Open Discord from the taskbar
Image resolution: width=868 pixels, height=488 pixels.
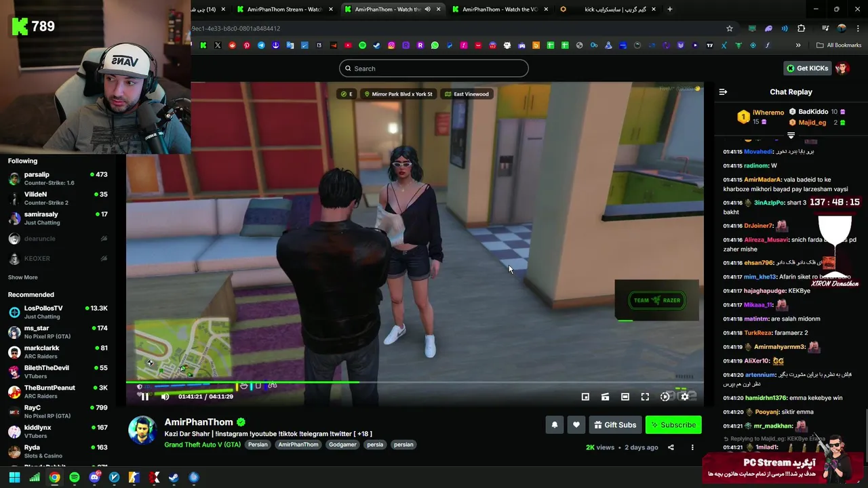94,477
